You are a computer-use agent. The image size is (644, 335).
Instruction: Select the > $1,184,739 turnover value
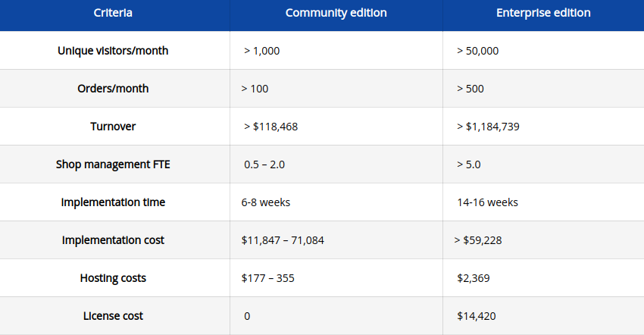coord(488,127)
